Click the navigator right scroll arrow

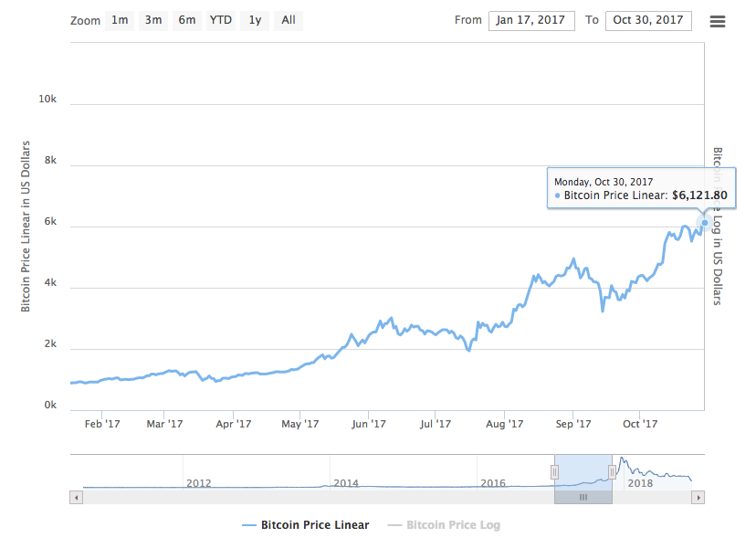point(698,498)
